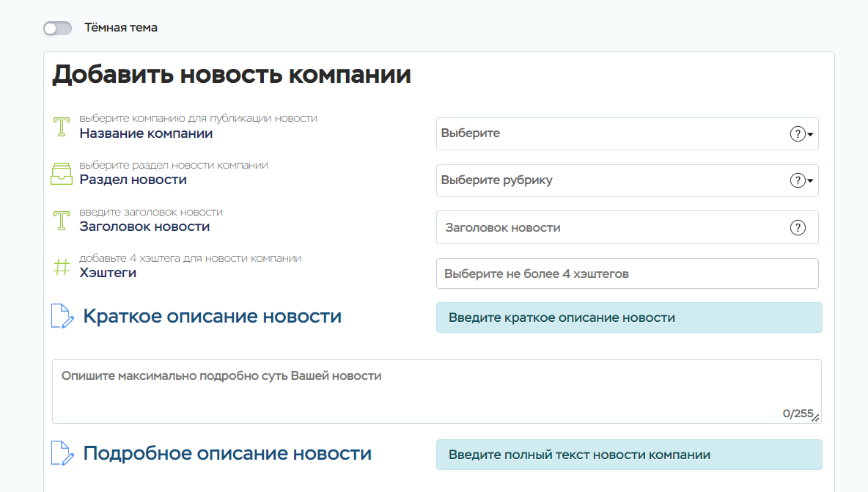
Task: Click the Тёмная тема label text
Action: 120,28
